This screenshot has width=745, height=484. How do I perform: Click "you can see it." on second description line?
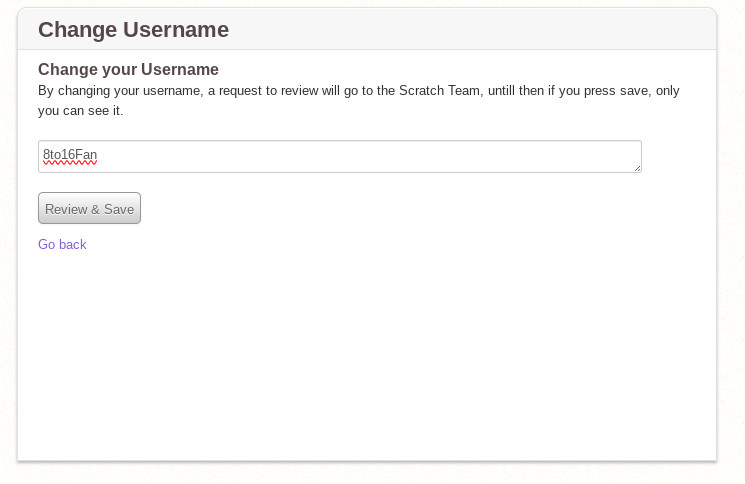80,110
